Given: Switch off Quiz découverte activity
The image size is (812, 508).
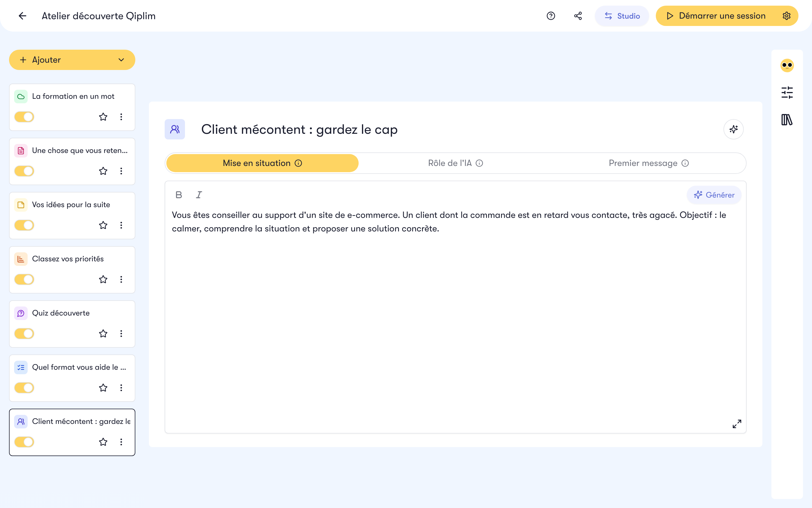Looking at the screenshot, I should point(24,334).
